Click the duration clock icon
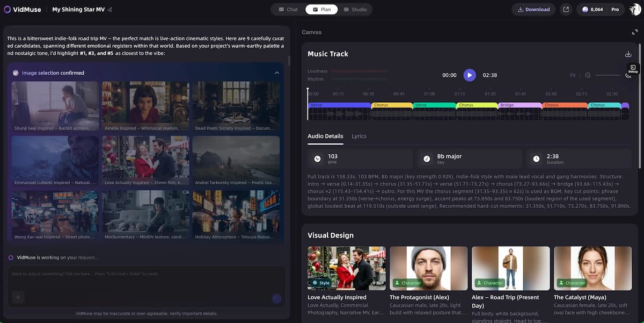644x323 pixels. pyautogui.click(x=536, y=159)
